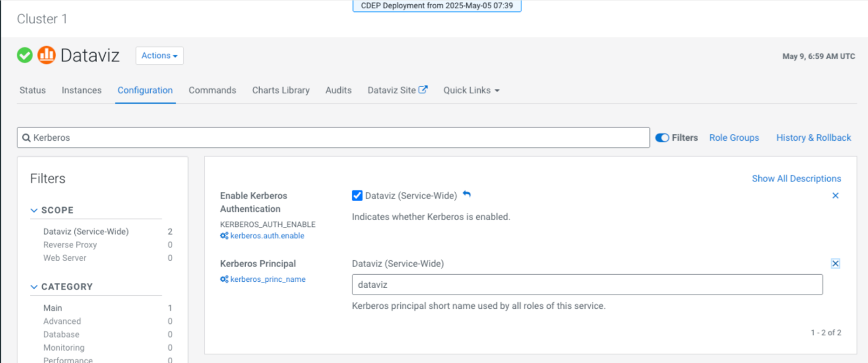The height and width of the screenshot is (363, 868).
Task: Expand the Quick Links menu
Action: tap(471, 90)
